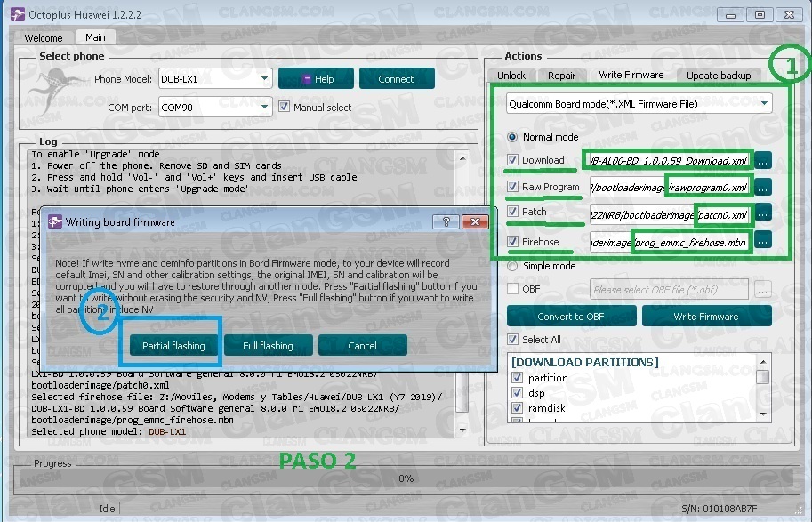This screenshot has width=812, height=522.
Task: Open the COM port dropdown
Action: 264,108
